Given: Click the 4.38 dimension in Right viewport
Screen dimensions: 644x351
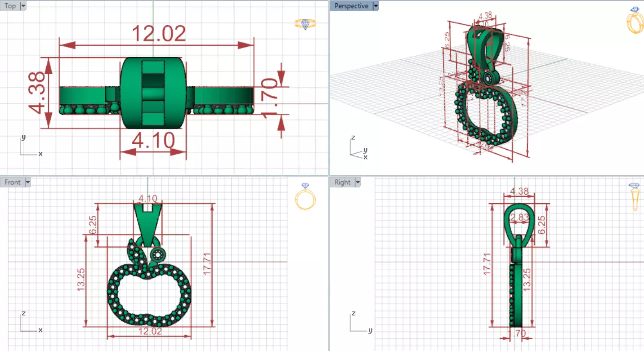Looking at the screenshot, I should tap(520, 191).
